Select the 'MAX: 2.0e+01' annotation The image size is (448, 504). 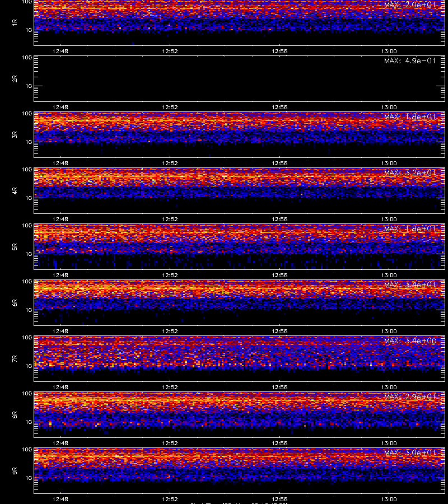[410, 5]
